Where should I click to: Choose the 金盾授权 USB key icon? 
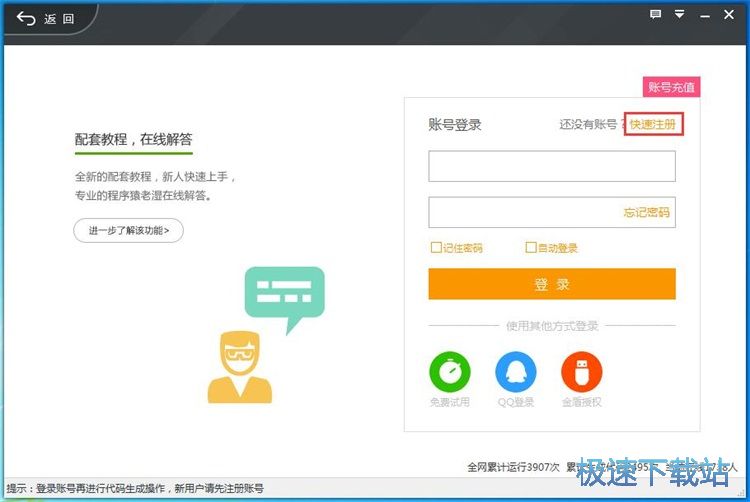582,372
